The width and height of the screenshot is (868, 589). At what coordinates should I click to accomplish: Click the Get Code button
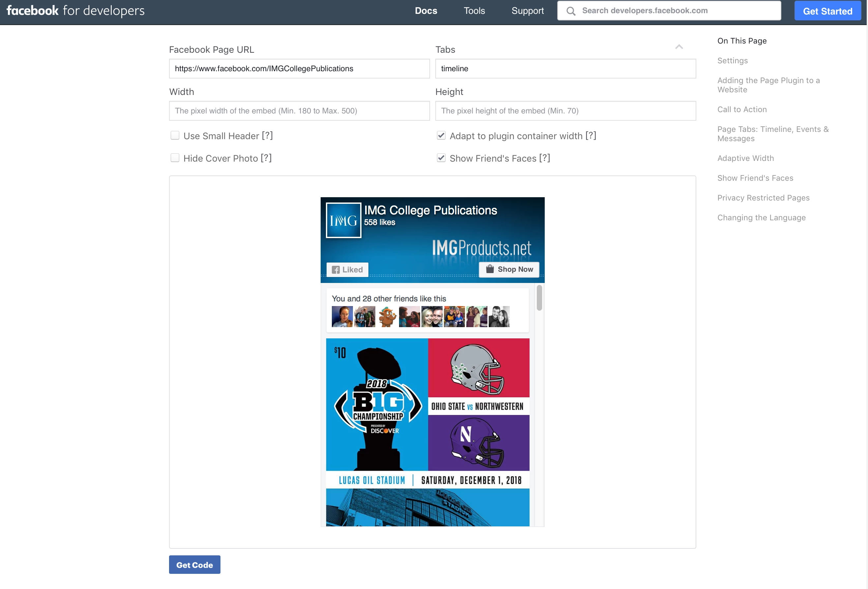(194, 565)
